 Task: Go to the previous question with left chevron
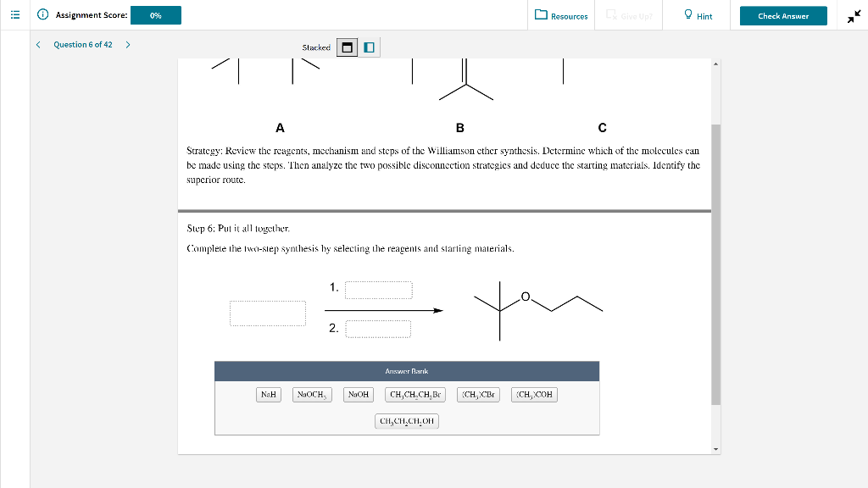coord(36,44)
